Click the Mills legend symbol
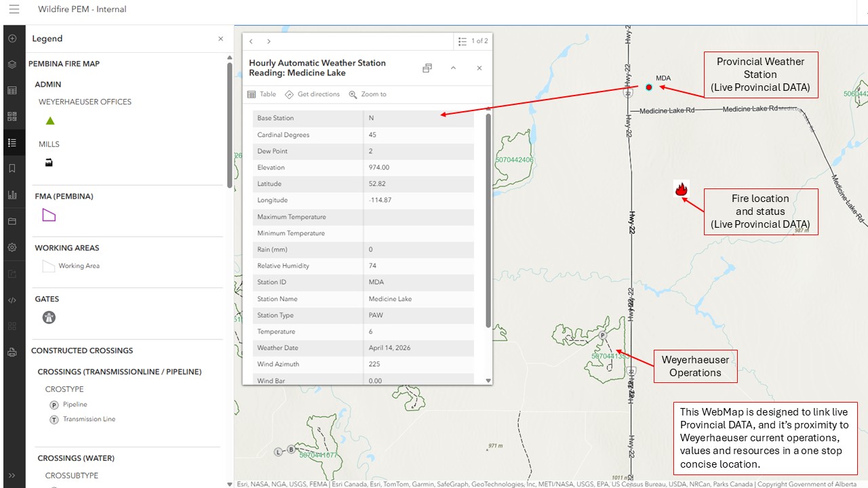 [49, 163]
